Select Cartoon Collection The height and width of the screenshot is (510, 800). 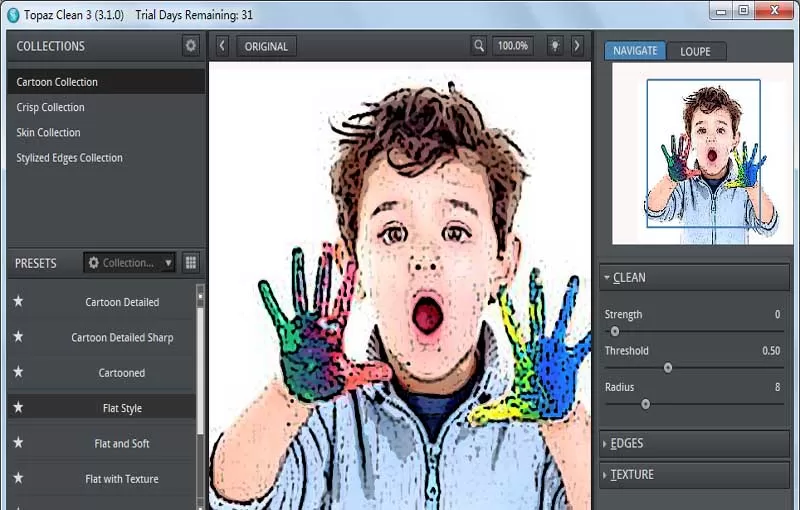106,82
